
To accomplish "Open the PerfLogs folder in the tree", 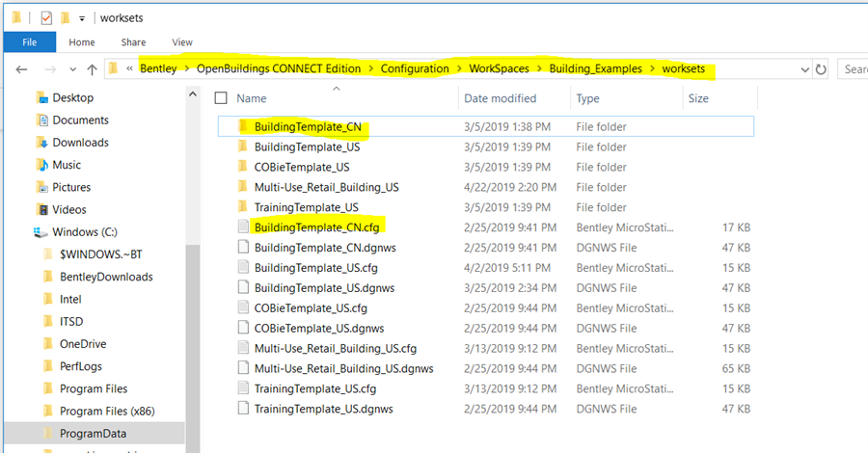I will pos(81,366).
